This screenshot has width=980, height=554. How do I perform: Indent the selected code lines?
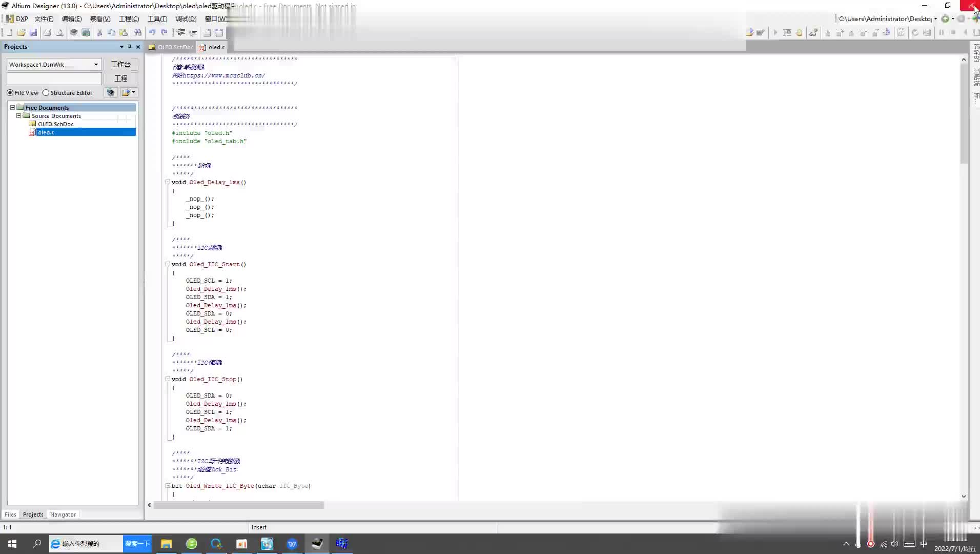pyautogui.click(x=181, y=32)
